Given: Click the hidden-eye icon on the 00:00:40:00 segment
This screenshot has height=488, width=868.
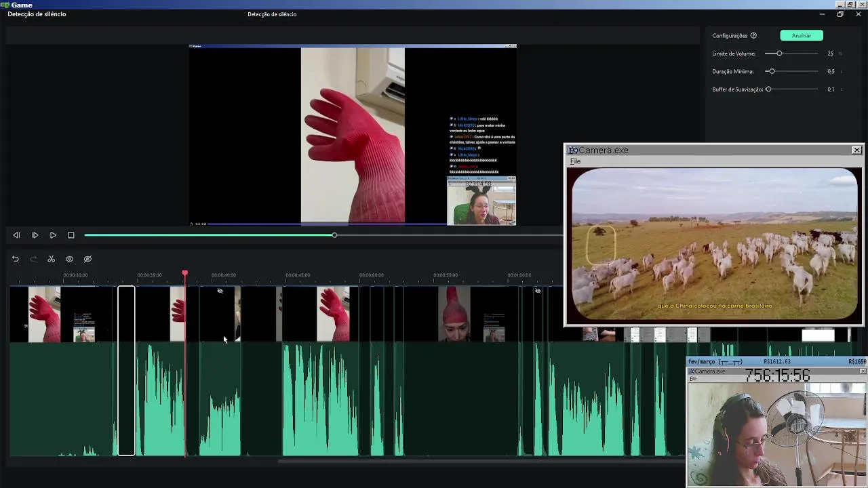Looking at the screenshot, I should point(220,291).
